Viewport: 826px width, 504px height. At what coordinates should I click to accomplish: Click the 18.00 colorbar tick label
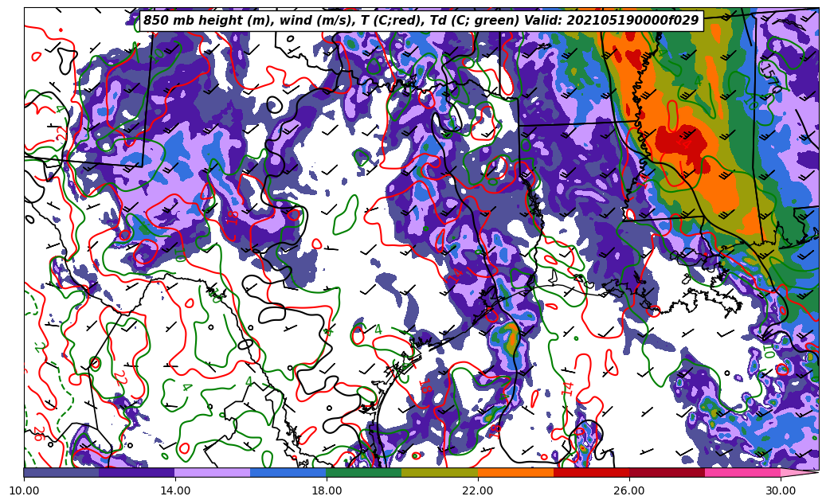(327, 491)
